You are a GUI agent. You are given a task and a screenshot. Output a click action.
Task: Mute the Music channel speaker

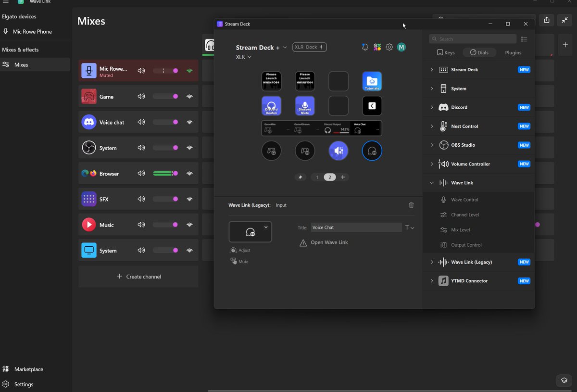tap(141, 225)
